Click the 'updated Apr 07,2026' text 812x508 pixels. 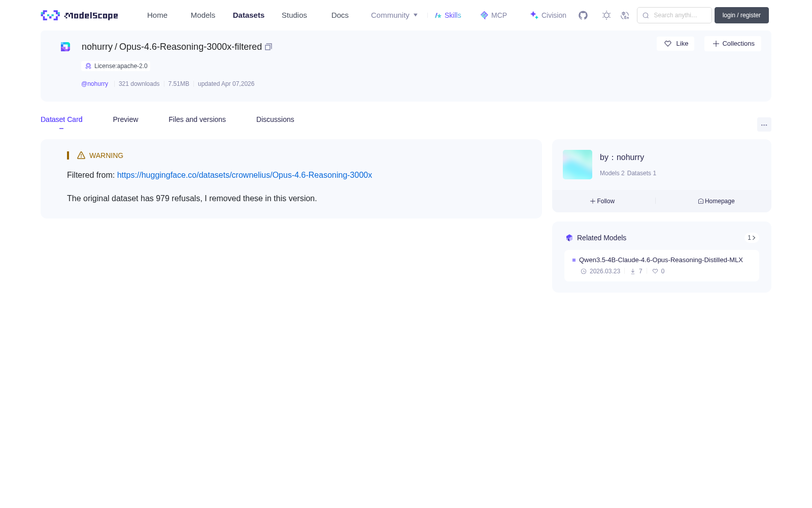(226, 84)
